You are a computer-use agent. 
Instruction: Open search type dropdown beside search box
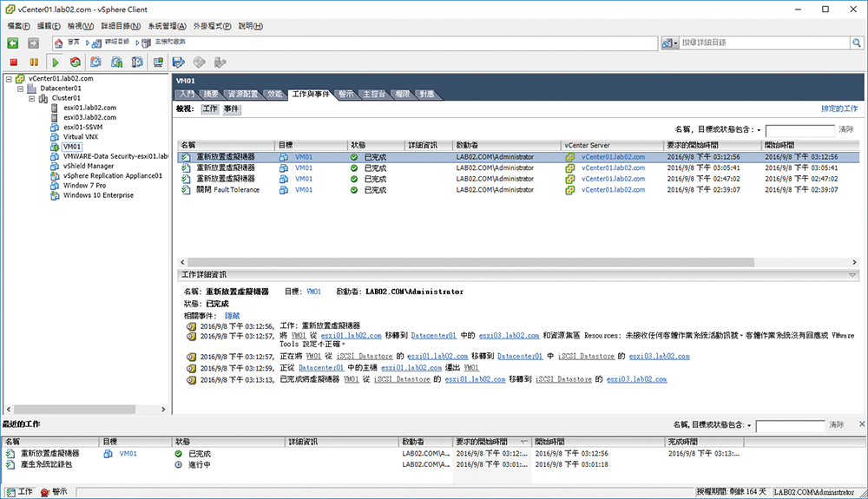click(x=670, y=43)
